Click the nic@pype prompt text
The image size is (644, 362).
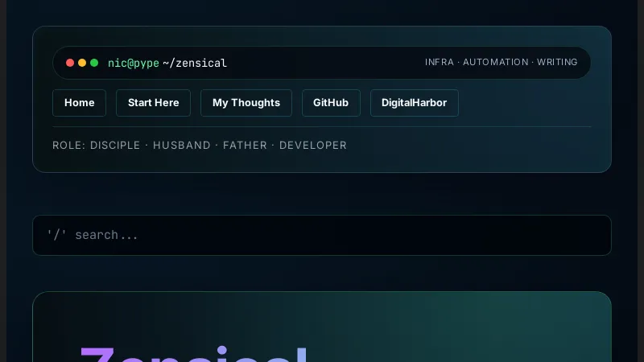point(133,63)
